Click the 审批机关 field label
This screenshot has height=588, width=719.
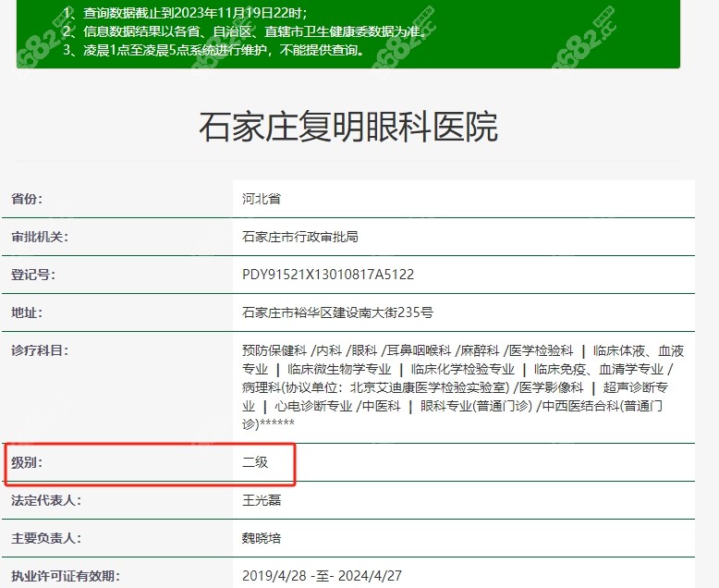coord(39,237)
